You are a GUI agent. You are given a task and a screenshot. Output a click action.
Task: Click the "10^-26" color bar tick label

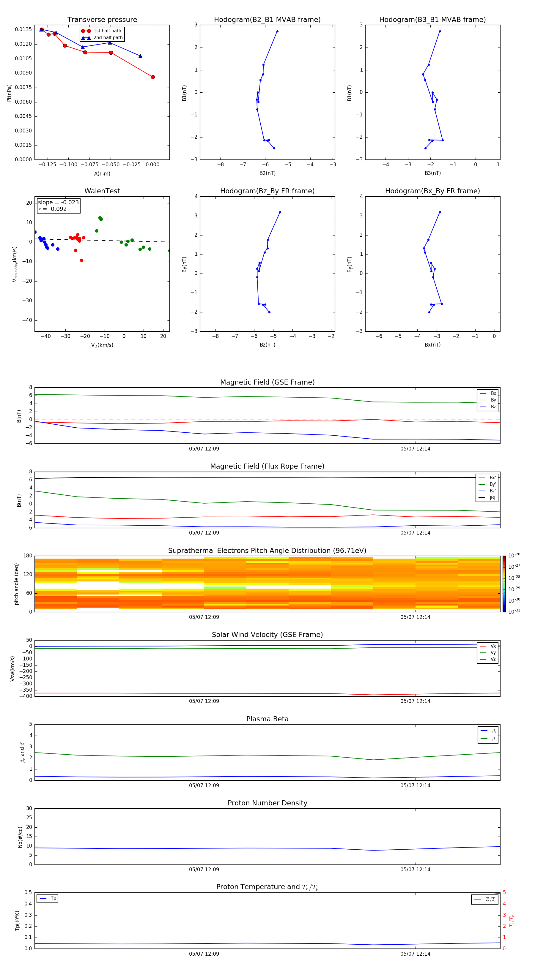514,555
